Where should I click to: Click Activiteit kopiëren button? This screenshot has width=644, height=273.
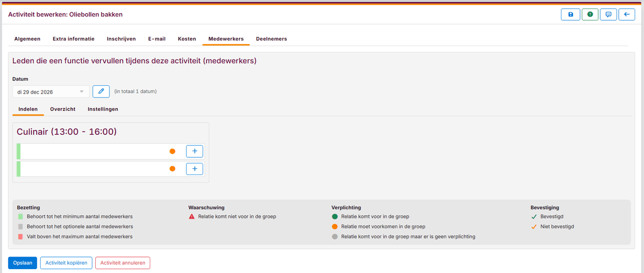click(x=66, y=263)
